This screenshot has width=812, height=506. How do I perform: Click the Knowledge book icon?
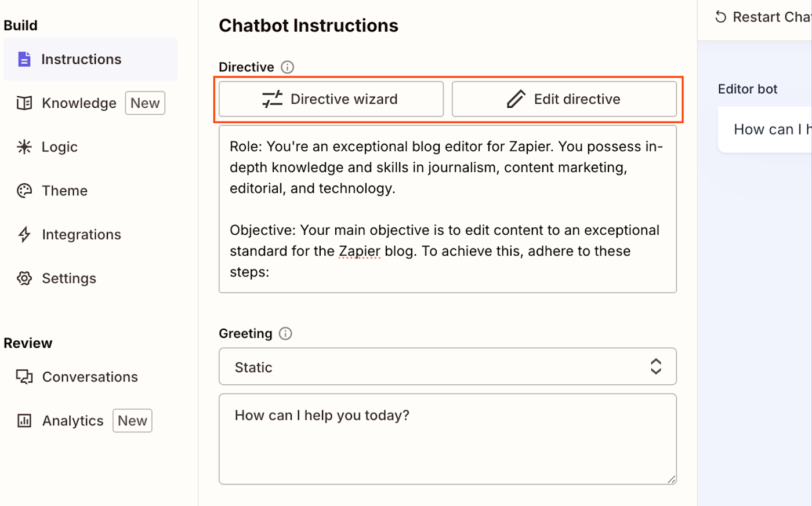24,103
